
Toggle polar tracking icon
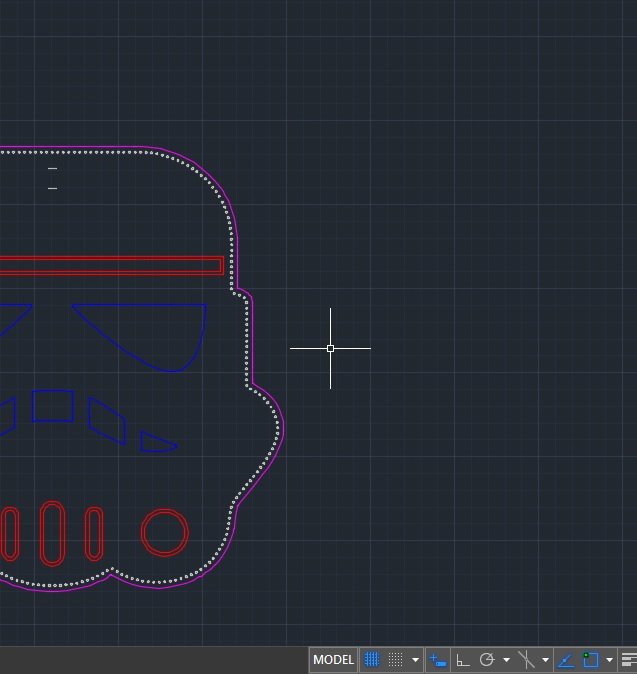pos(487,659)
